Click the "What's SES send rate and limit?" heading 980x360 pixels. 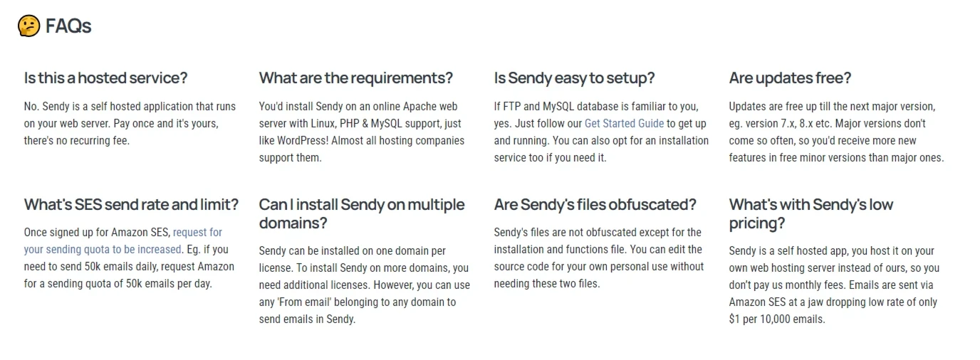coord(131,205)
